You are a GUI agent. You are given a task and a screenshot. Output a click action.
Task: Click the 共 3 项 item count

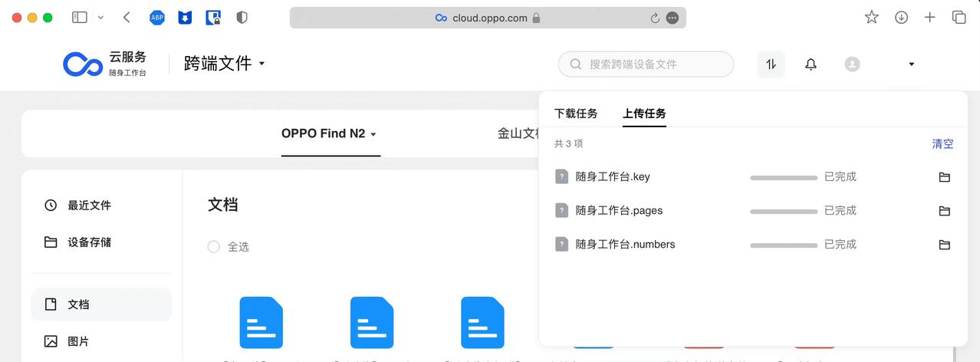point(569,143)
